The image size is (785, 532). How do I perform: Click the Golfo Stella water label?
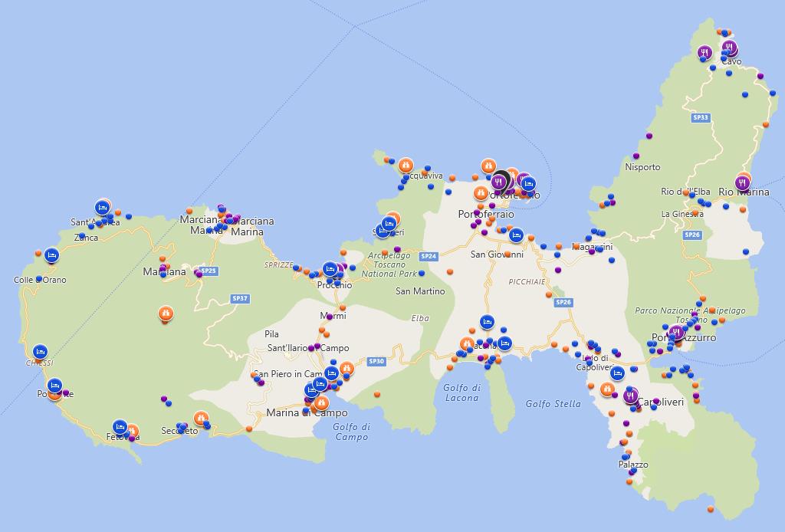click(553, 404)
